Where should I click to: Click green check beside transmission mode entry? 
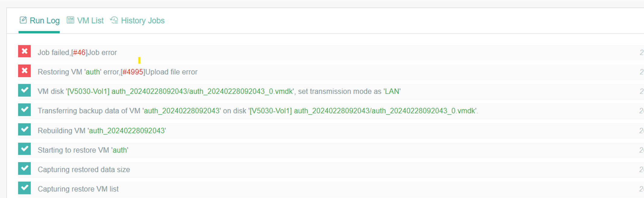point(24,90)
